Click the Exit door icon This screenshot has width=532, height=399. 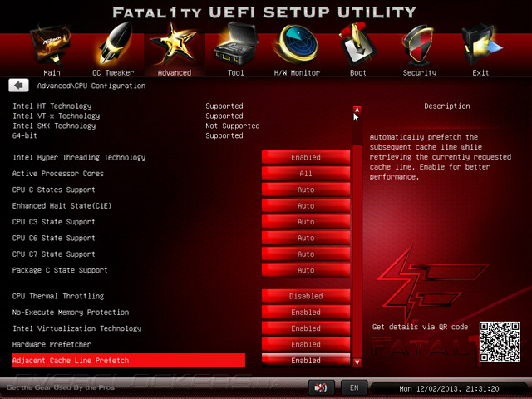coord(480,44)
